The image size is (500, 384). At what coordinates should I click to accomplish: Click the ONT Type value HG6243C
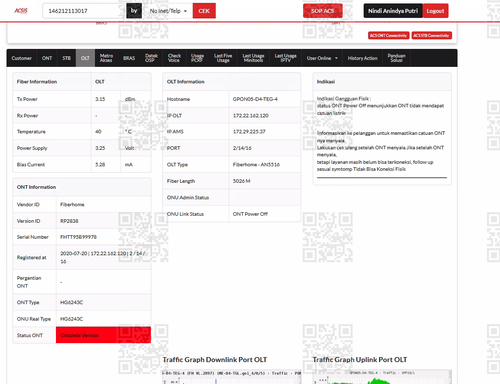coord(71,302)
